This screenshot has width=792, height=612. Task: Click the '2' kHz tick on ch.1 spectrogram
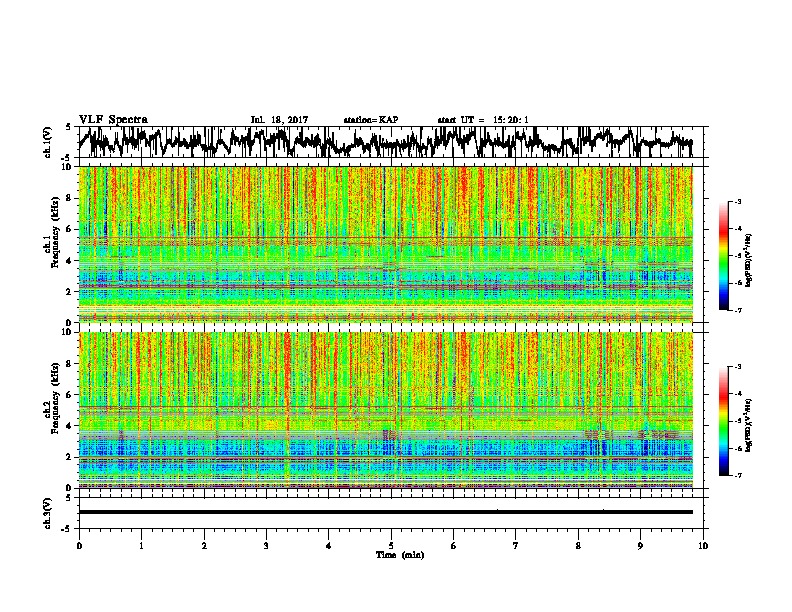click(70, 292)
